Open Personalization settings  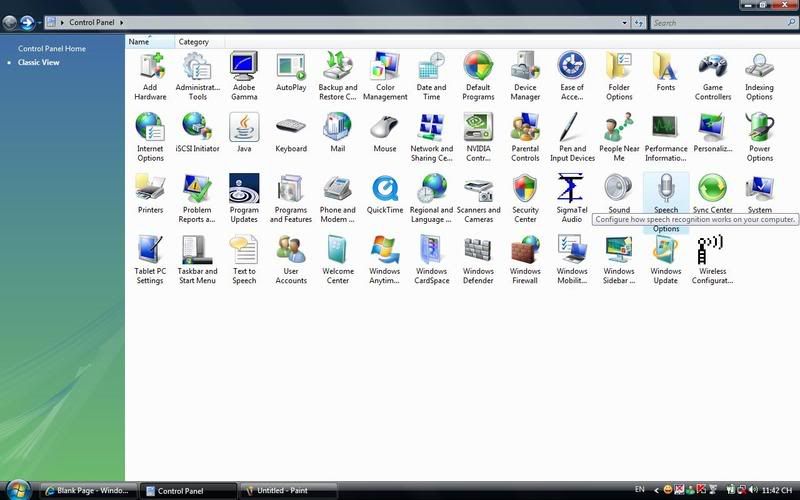click(713, 133)
